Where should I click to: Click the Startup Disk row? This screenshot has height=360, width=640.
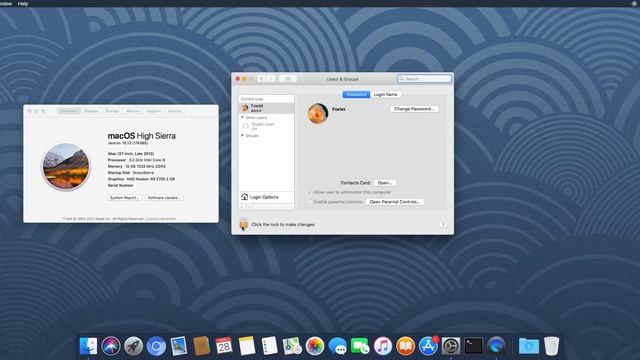coord(131,173)
